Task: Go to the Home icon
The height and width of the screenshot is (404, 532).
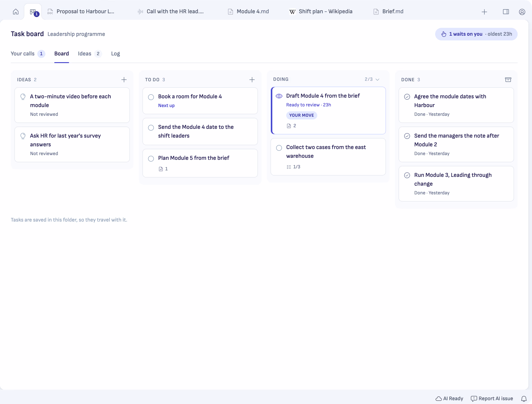Action: pos(16,11)
